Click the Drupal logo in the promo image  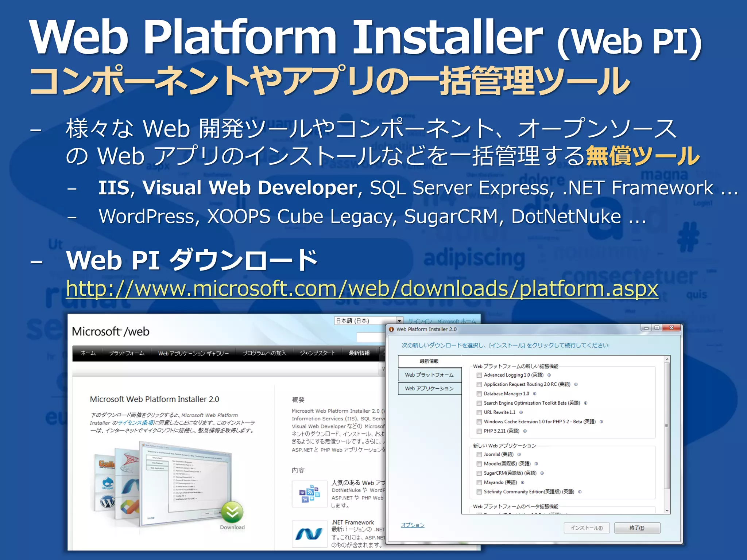tap(108, 483)
